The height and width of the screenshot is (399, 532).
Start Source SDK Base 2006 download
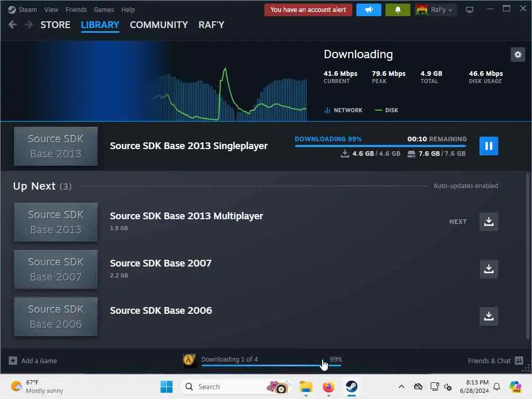488,316
